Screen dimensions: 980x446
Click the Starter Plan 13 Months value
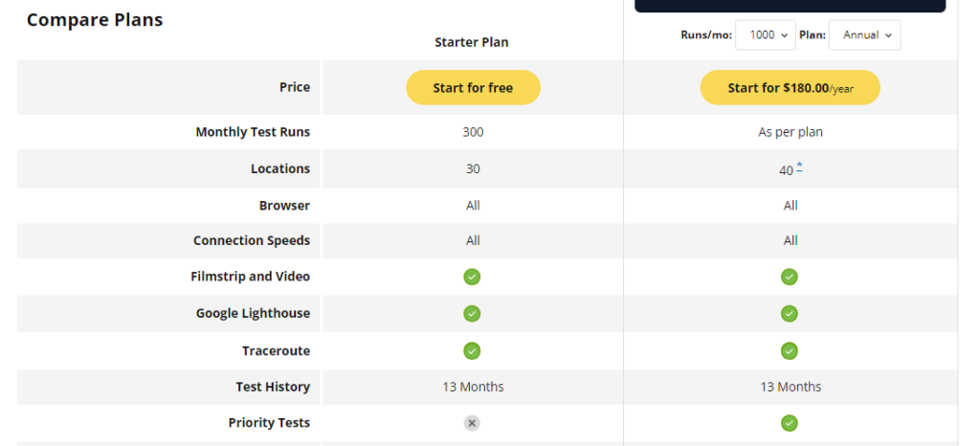point(473,387)
